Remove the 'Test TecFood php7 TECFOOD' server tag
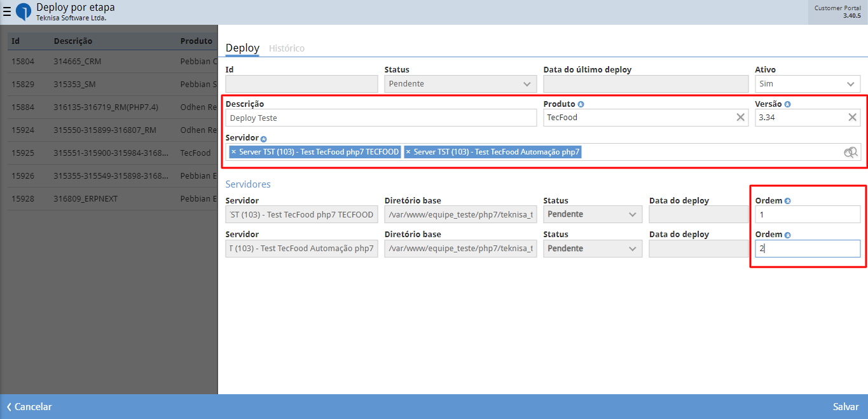This screenshot has height=419, width=868. click(x=233, y=152)
